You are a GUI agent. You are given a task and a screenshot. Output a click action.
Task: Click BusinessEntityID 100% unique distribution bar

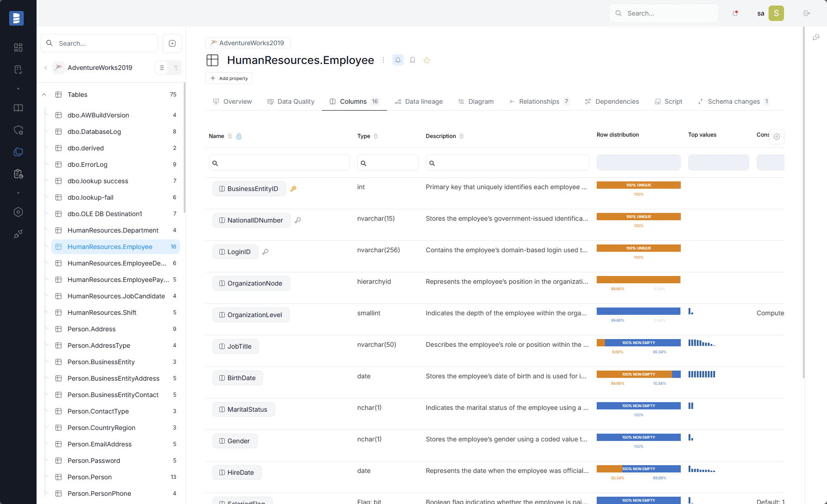pyautogui.click(x=639, y=185)
